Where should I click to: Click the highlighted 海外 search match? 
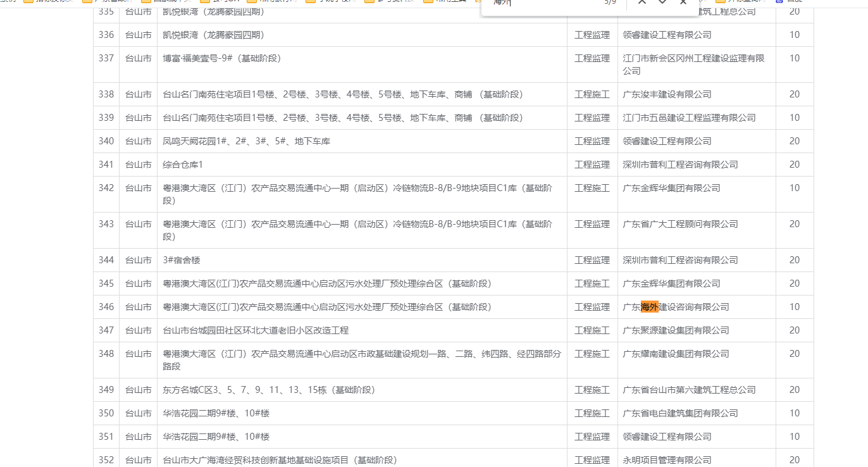pyautogui.click(x=650, y=307)
